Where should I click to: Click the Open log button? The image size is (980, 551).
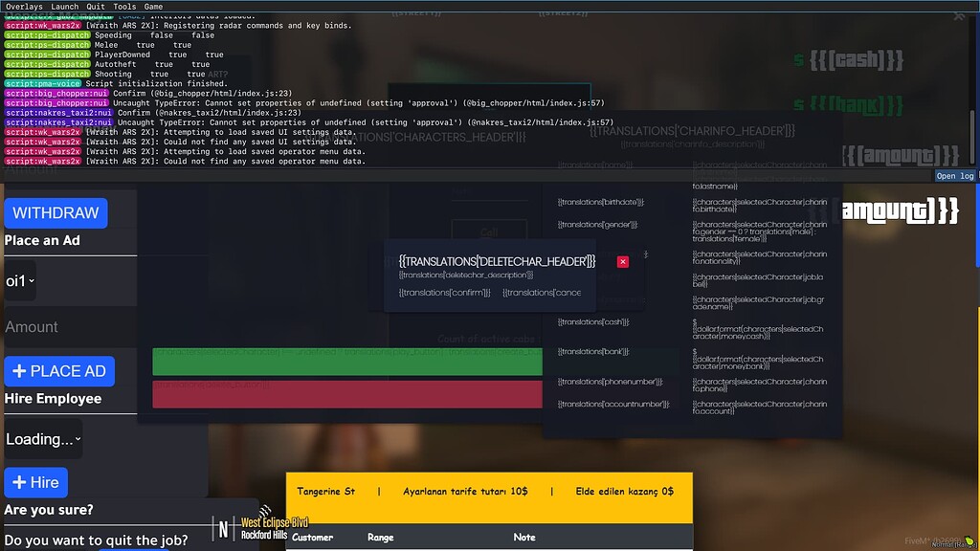pyautogui.click(x=955, y=176)
